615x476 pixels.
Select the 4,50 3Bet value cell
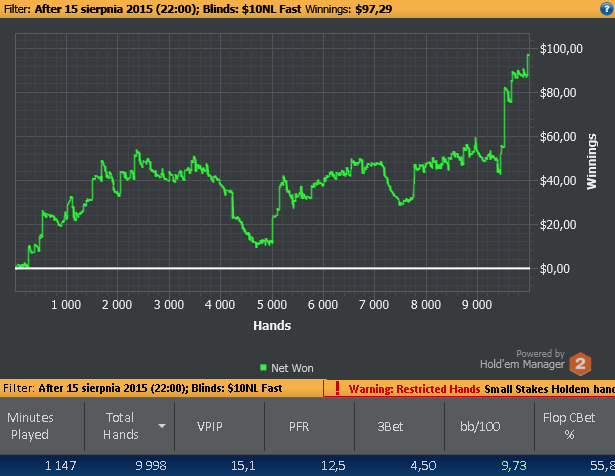point(423,465)
